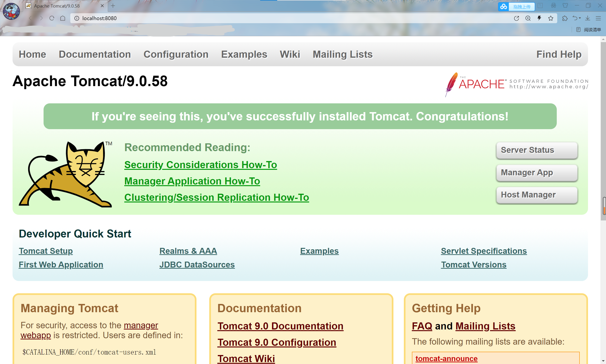The width and height of the screenshot is (606, 364).
Task: Click the page scrollbar up arrow
Action: tap(603, 39)
